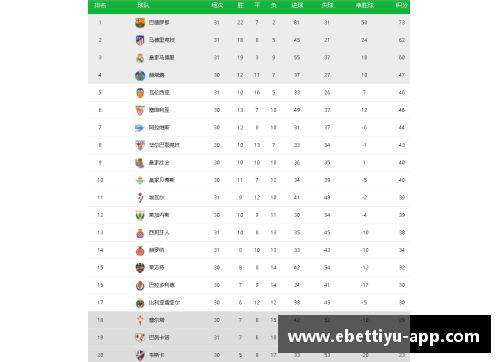
Task: Click the FC Barcelona crest in first place
Action: [x=140, y=23]
